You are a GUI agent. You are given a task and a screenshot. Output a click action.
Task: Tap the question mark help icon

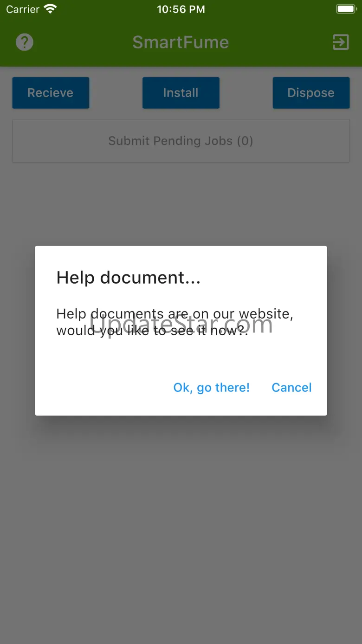pyautogui.click(x=25, y=42)
